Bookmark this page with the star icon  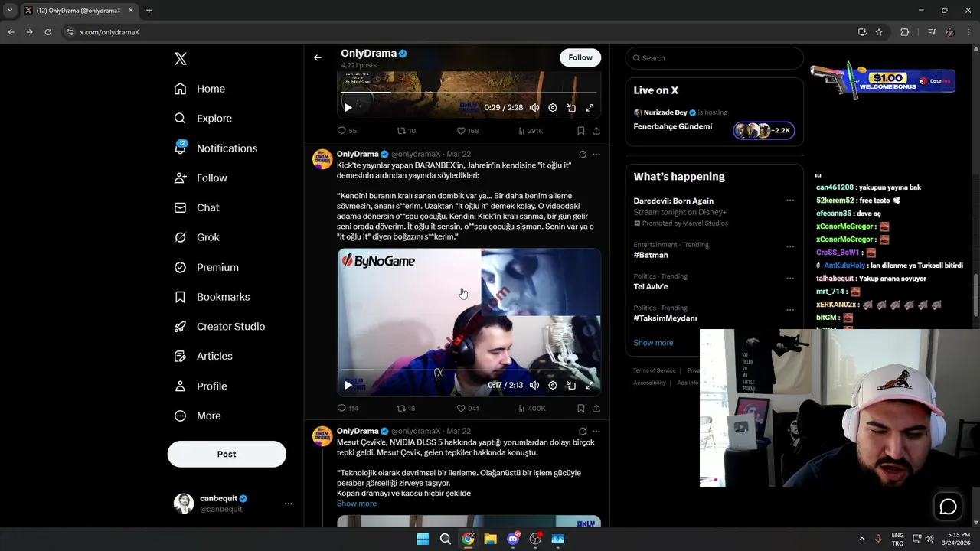click(x=879, y=32)
